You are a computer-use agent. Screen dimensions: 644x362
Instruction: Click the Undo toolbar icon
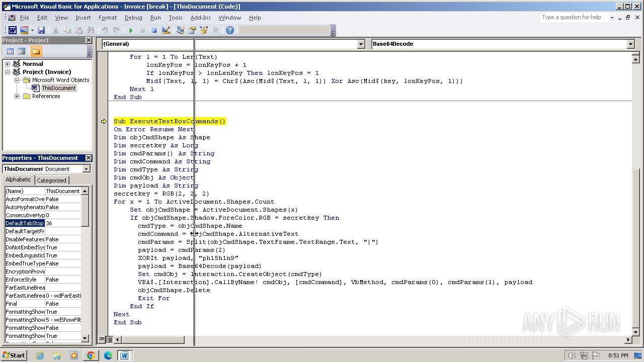tap(105, 31)
